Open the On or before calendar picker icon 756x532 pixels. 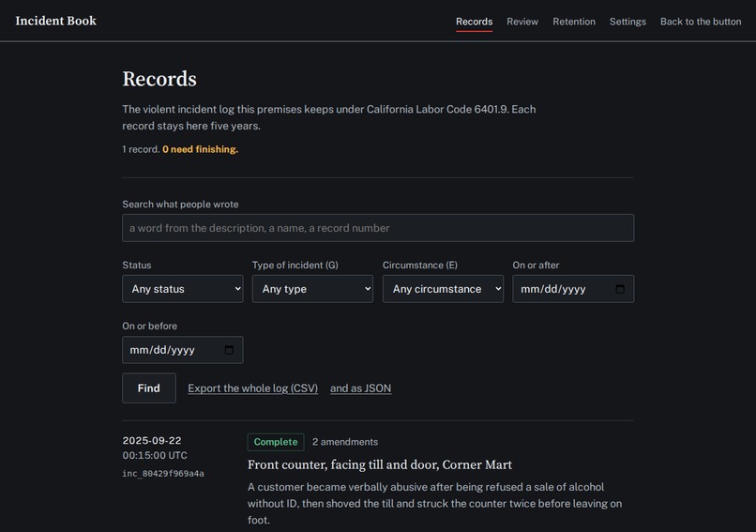(x=230, y=350)
